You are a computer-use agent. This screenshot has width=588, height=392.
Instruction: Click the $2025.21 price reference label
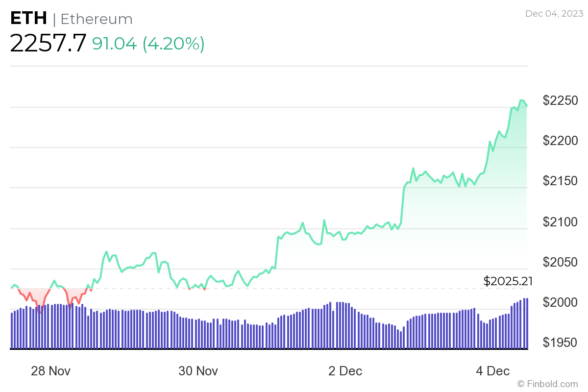[x=508, y=281]
